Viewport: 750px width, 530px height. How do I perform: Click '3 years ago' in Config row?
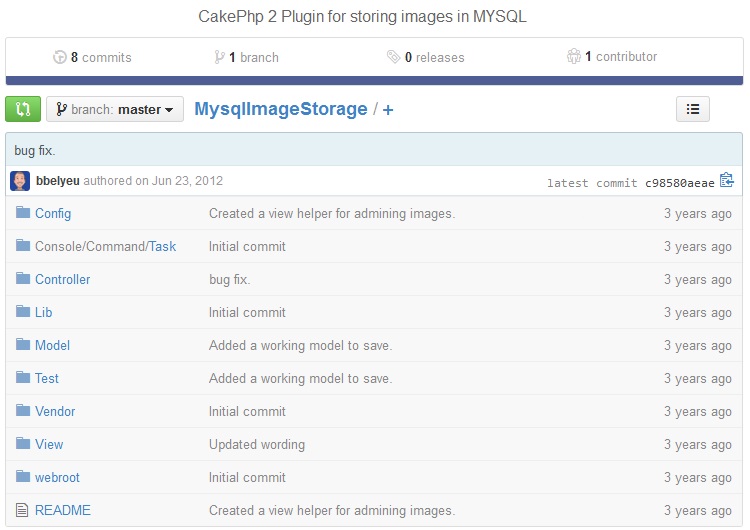click(x=698, y=213)
